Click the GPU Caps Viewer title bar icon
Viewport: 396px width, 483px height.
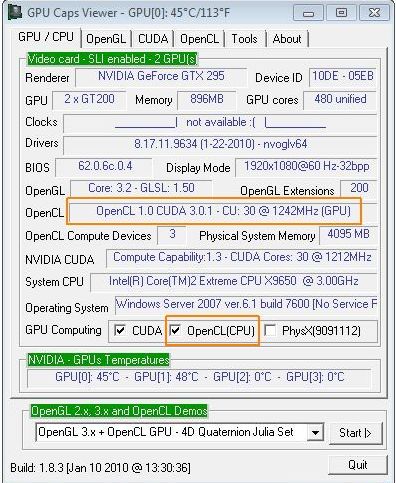click(x=15, y=12)
